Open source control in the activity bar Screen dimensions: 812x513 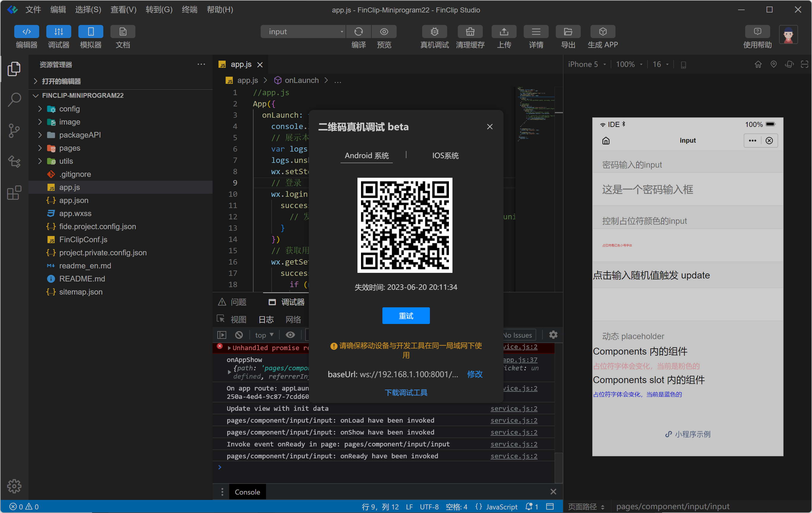(x=14, y=130)
